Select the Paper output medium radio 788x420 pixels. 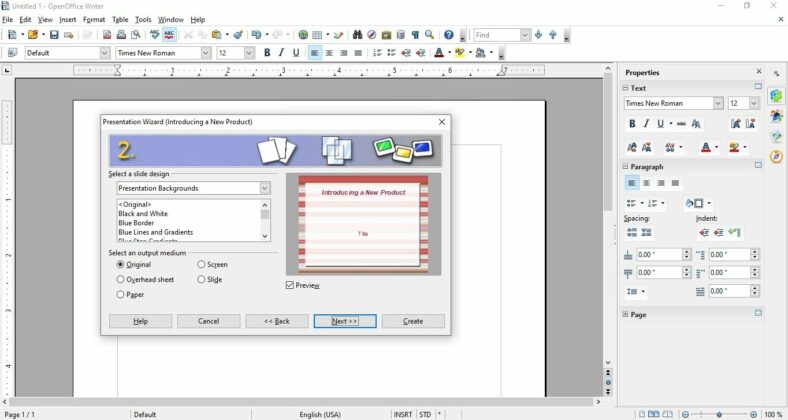(x=120, y=294)
